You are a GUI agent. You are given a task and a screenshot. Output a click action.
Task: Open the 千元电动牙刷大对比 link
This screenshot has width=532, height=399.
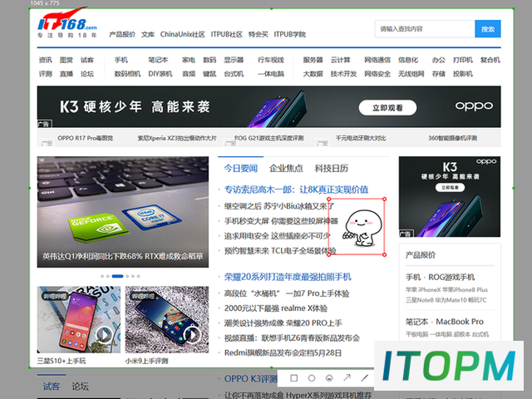coord(361,138)
